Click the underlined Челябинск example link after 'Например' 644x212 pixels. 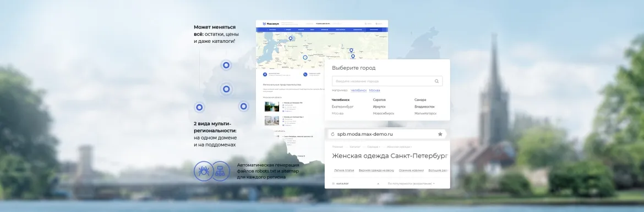358,90
